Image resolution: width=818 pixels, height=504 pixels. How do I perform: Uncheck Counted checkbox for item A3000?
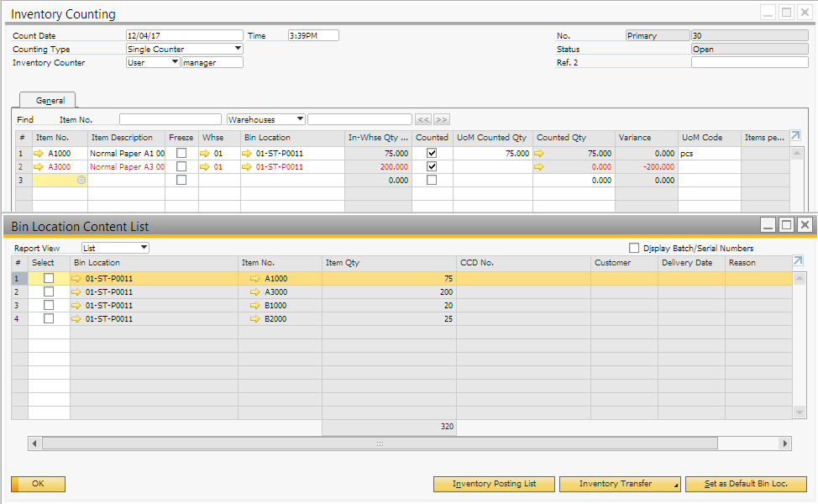click(432, 167)
